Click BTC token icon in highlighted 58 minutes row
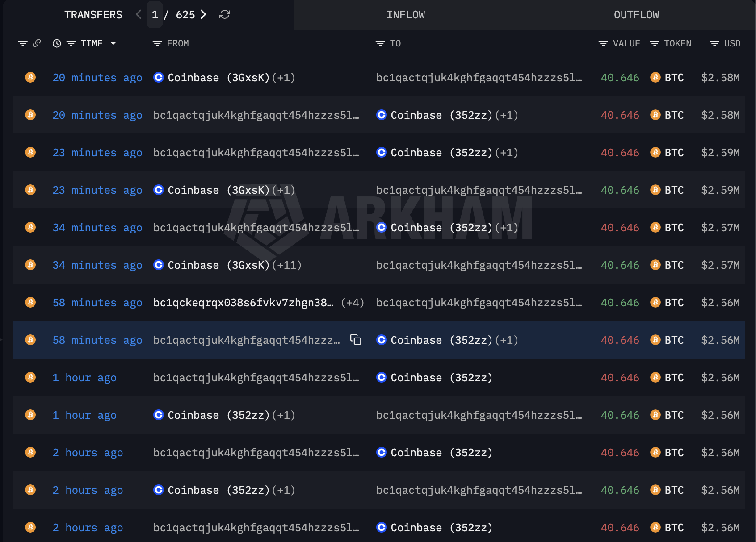The width and height of the screenshot is (756, 542). [655, 340]
